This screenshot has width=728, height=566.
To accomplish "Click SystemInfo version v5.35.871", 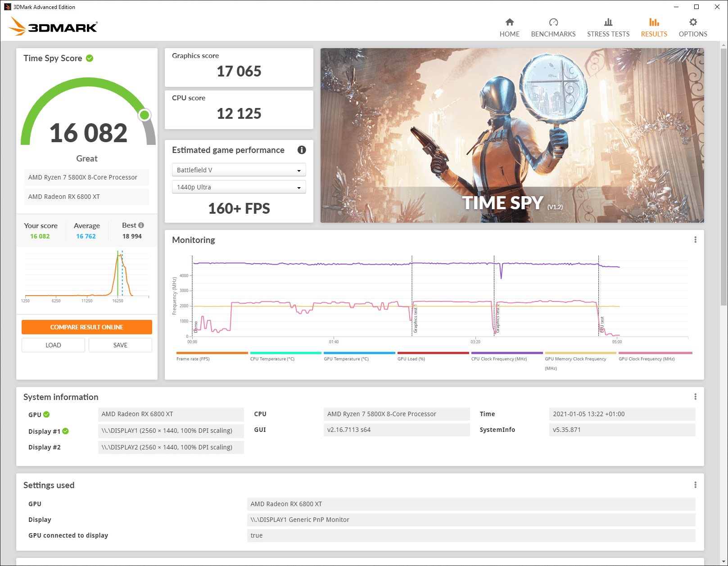I will click(622, 430).
